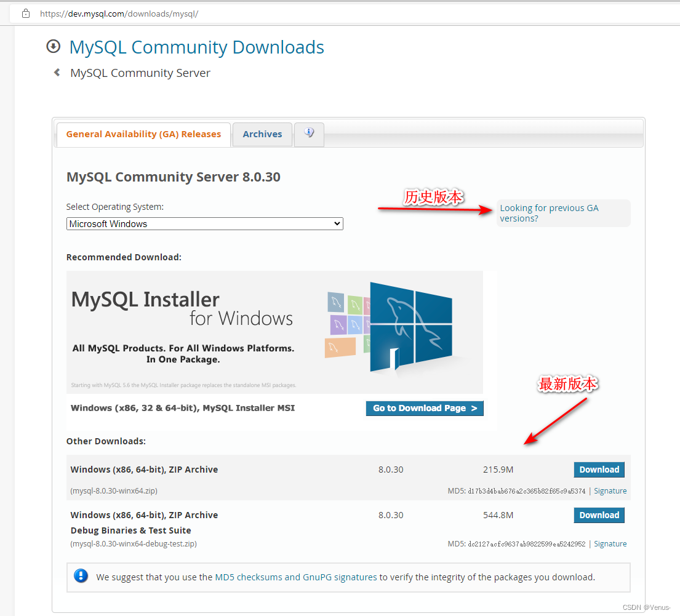This screenshot has width=680, height=616.
Task: Click the lock icon in address bar
Action: (26, 14)
